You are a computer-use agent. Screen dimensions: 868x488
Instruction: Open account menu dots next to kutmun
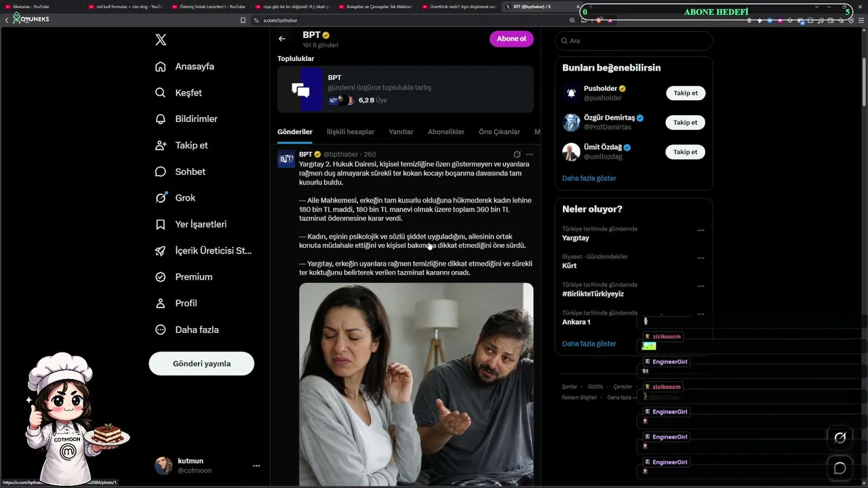tap(256, 466)
